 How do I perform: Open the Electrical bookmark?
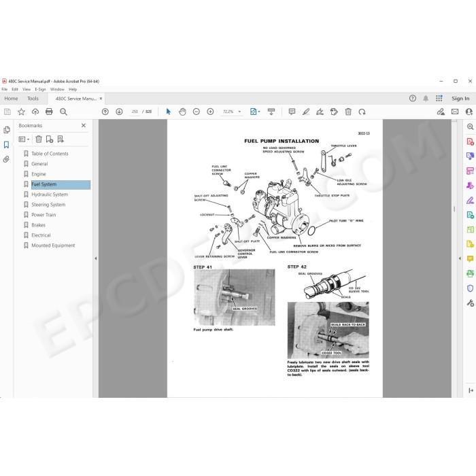coord(41,235)
